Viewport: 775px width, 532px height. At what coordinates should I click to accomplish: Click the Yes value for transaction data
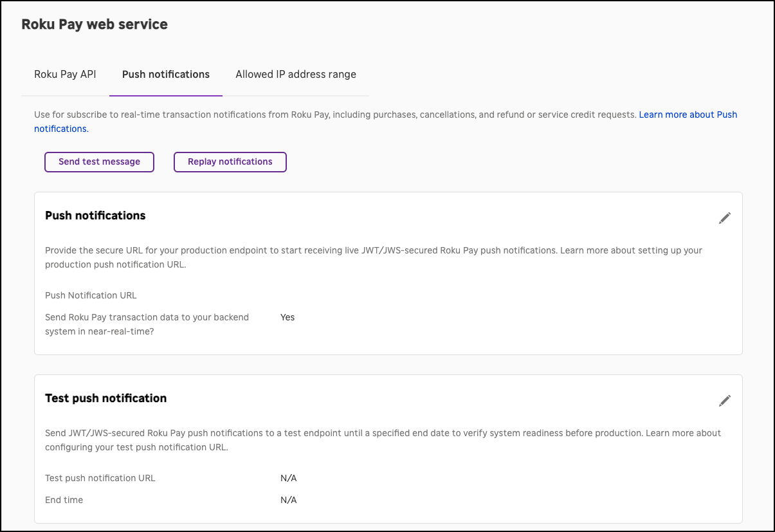[287, 316]
